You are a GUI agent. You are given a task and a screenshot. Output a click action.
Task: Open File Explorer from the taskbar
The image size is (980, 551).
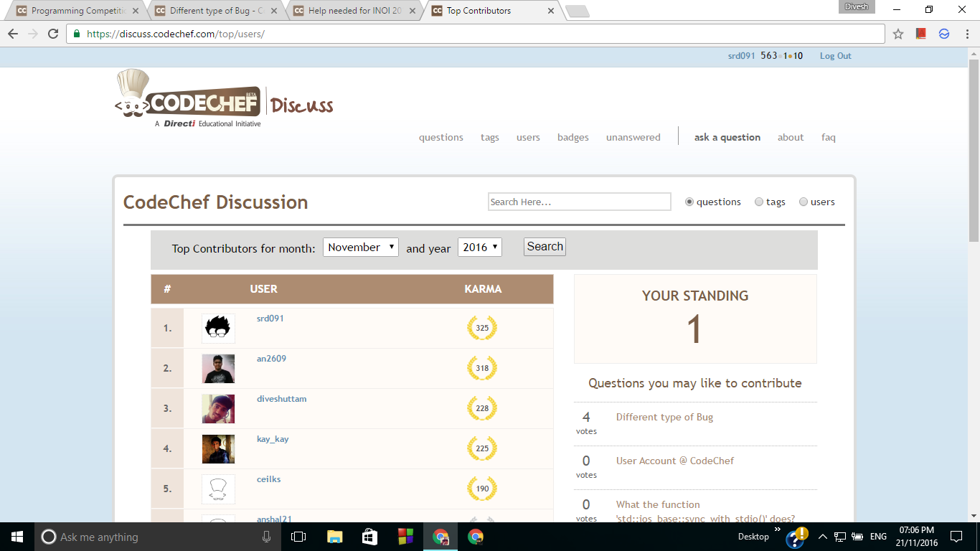334,537
